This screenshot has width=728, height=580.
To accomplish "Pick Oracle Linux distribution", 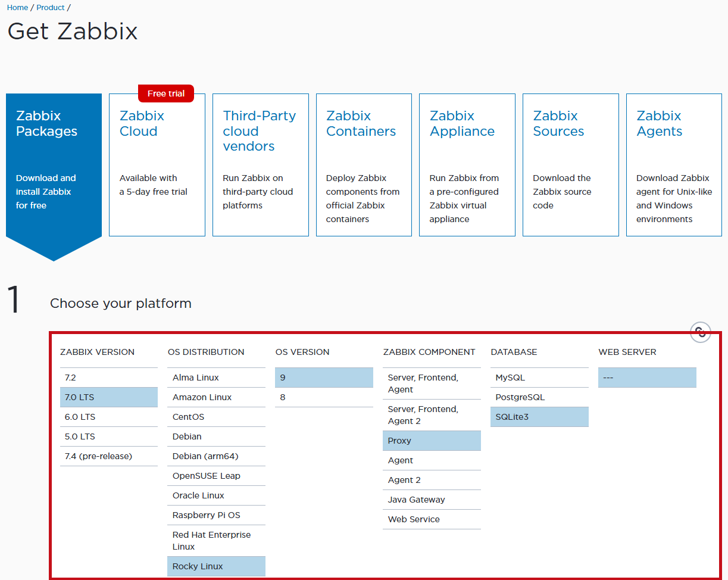I will (x=217, y=495).
